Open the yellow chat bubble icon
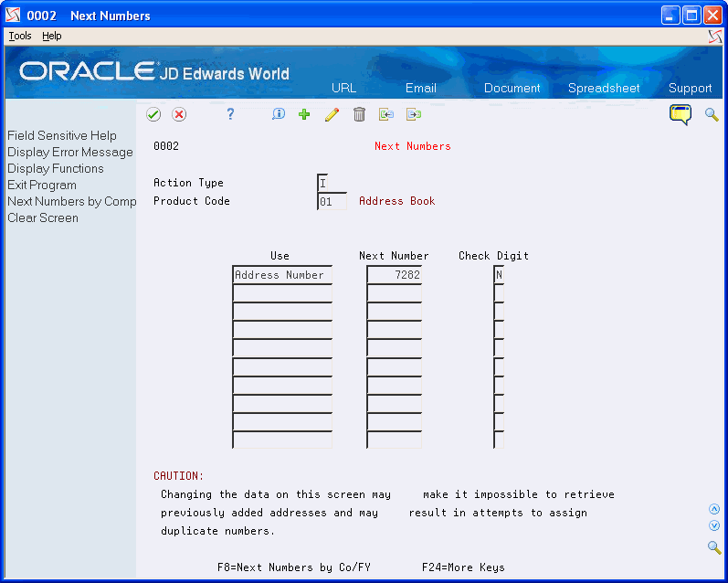 click(x=681, y=115)
